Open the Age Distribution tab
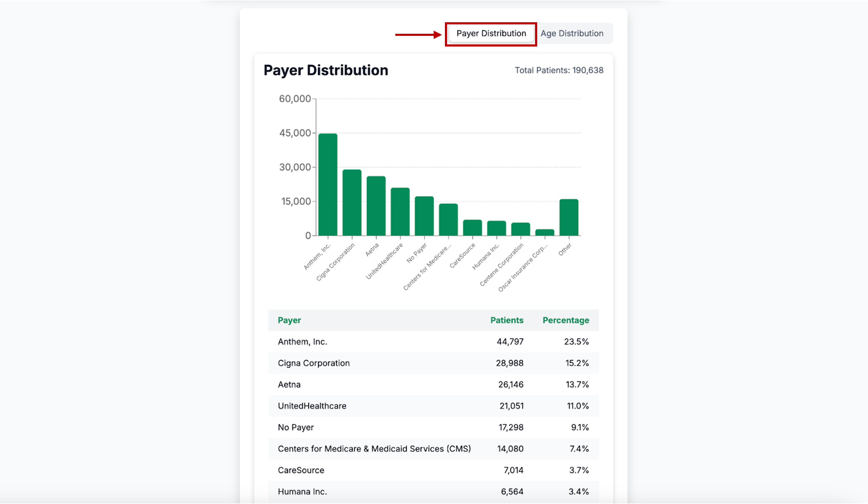The image size is (868, 504). coord(572,33)
